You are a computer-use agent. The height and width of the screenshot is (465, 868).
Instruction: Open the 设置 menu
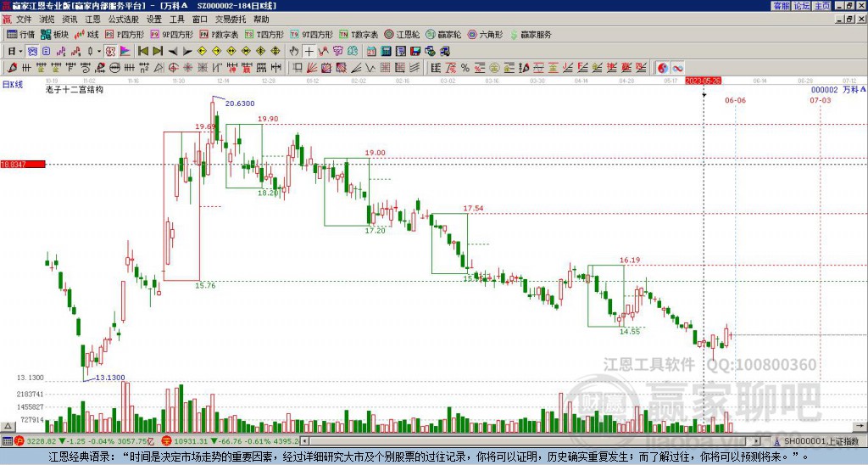(x=154, y=20)
